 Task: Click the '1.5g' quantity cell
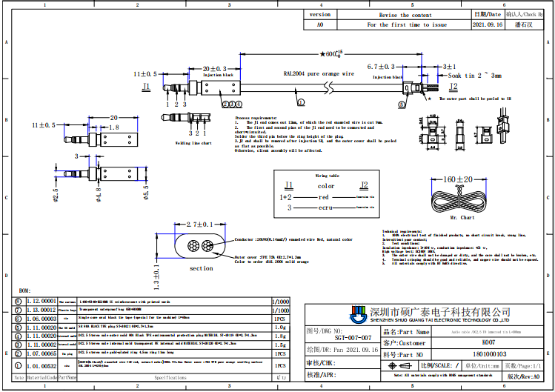pyautogui.click(x=280, y=345)
